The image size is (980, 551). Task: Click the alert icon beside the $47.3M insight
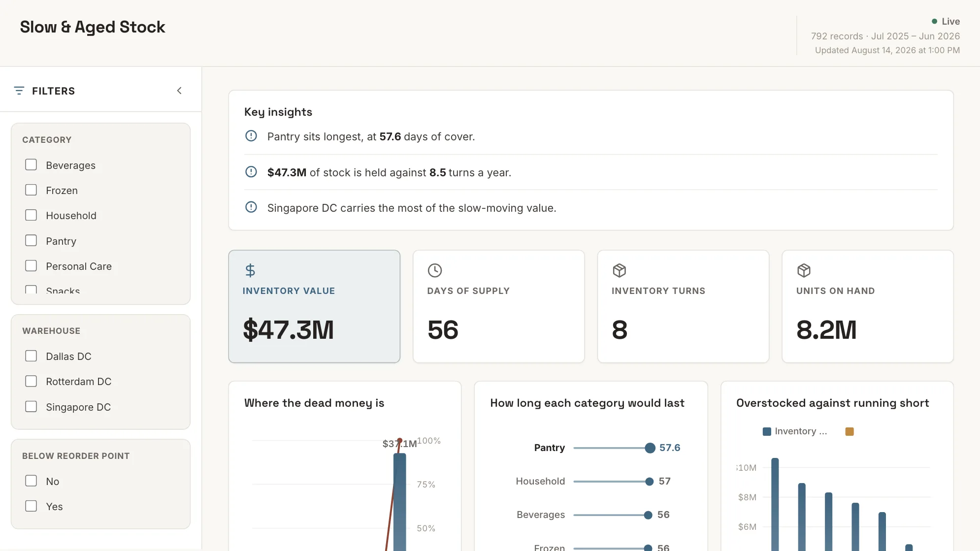pos(251,172)
